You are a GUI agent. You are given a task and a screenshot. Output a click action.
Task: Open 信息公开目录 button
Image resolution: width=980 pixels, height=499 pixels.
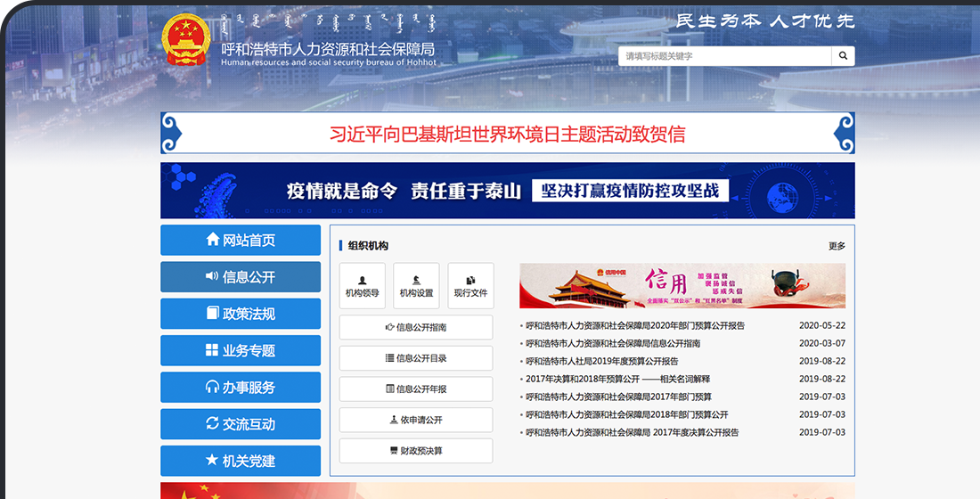(x=416, y=358)
